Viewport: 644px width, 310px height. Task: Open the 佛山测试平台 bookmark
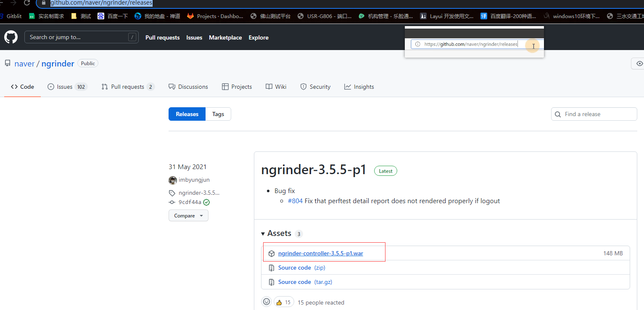pyautogui.click(x=270, y=16)
